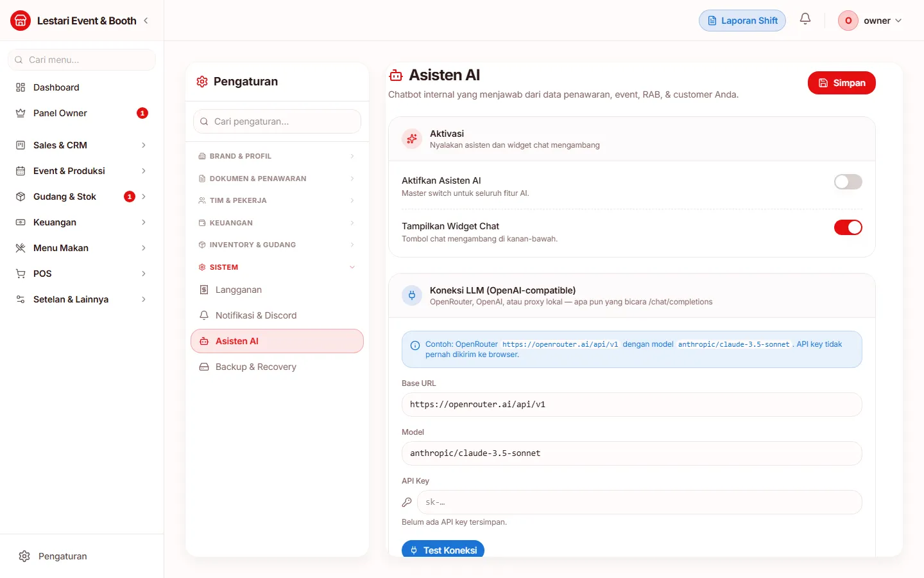Screen dimensions: 924x578
Task: Click the Lestari Event & Booth logo icon
Action: [x=21, y=21]
